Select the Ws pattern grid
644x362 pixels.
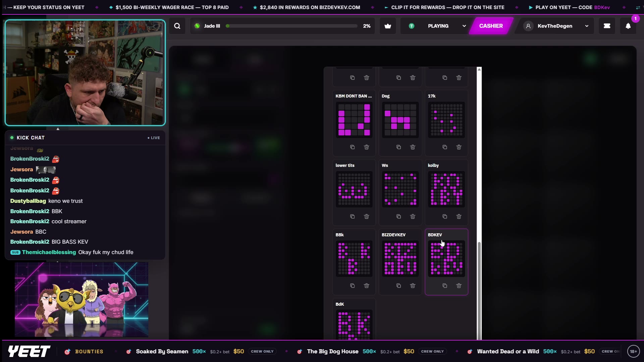[400, 189]
